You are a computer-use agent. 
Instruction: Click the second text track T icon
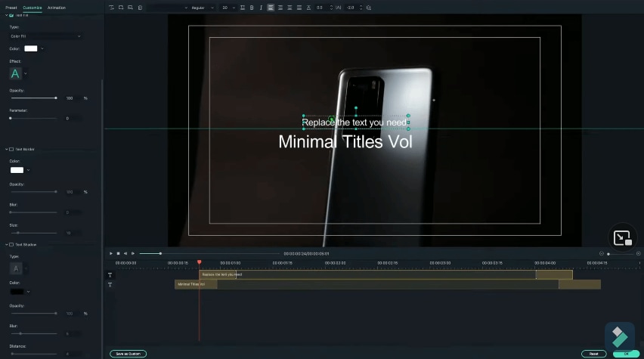(x=110, y=285)
